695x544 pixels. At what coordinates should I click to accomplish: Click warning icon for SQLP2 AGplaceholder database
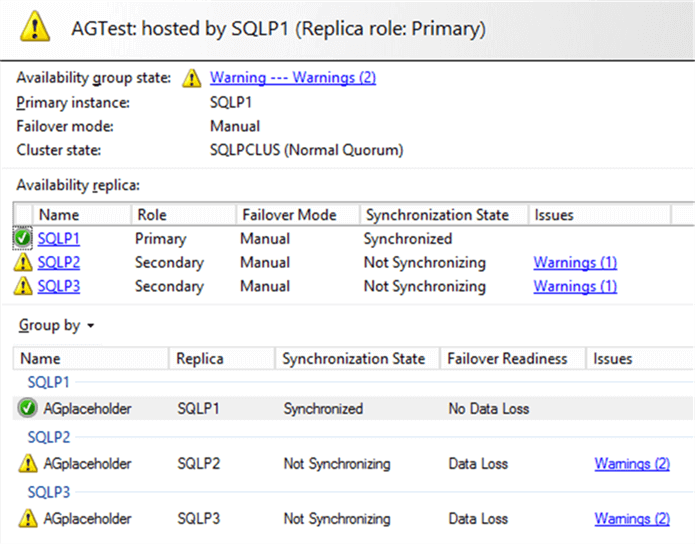(27, 464)
